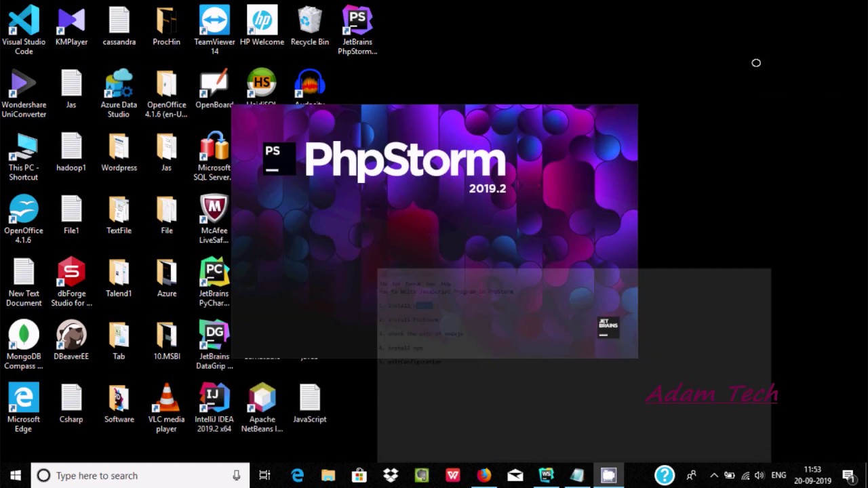Open Microsoft Store from the taskbar
Viewport: 868px width, 488px height.
(359, 475)
